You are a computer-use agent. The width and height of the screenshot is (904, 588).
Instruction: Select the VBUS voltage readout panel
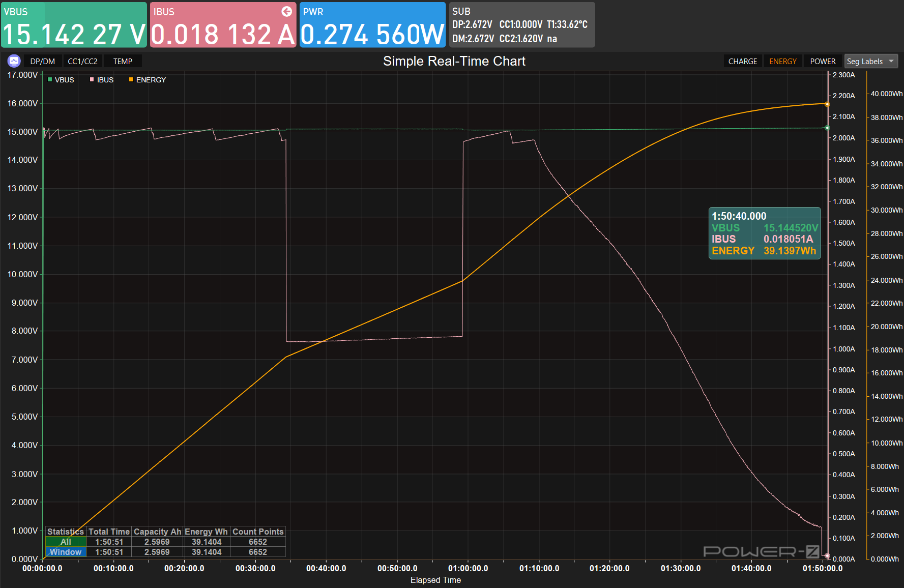[74, 25]
